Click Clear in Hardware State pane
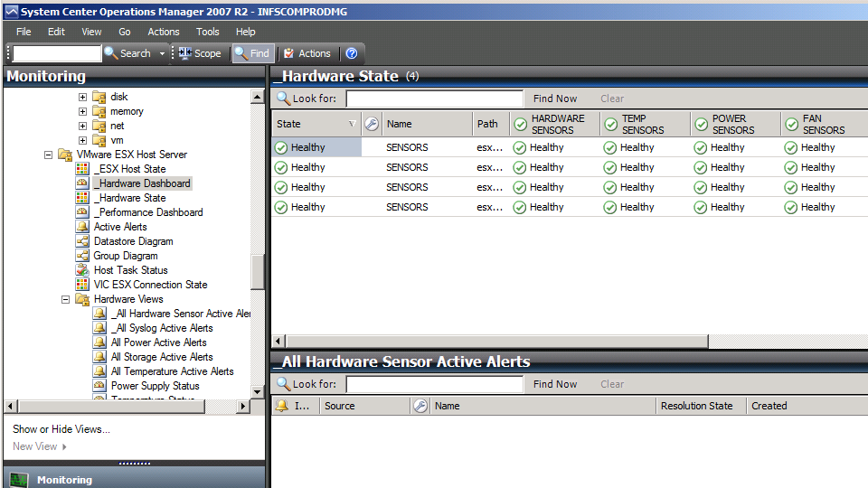 click(x=612, y=99)
